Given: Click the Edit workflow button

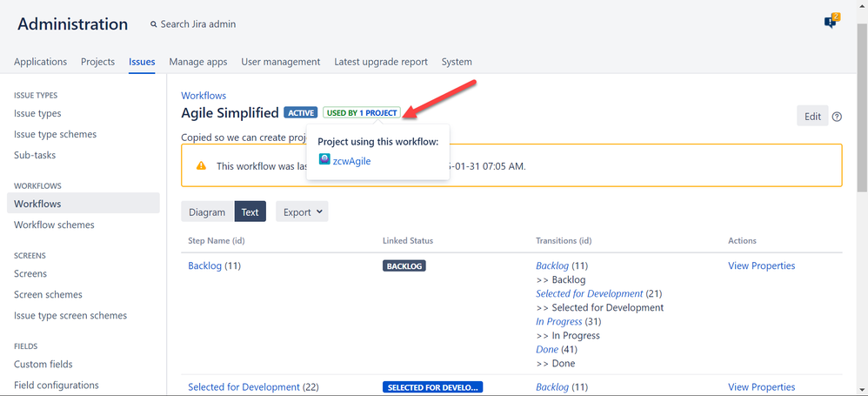Looking at the screenshot, I should pos(812,117).
